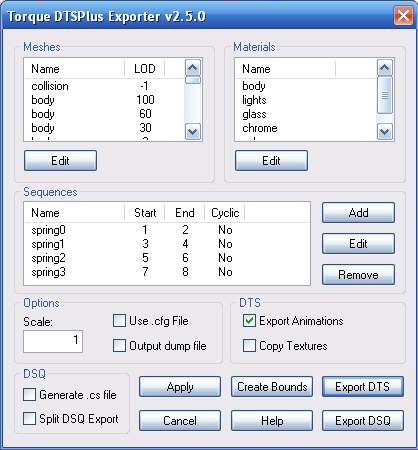418x450 pixels.
Task: Open Help for the exporter
Action: tap(272, 421)
